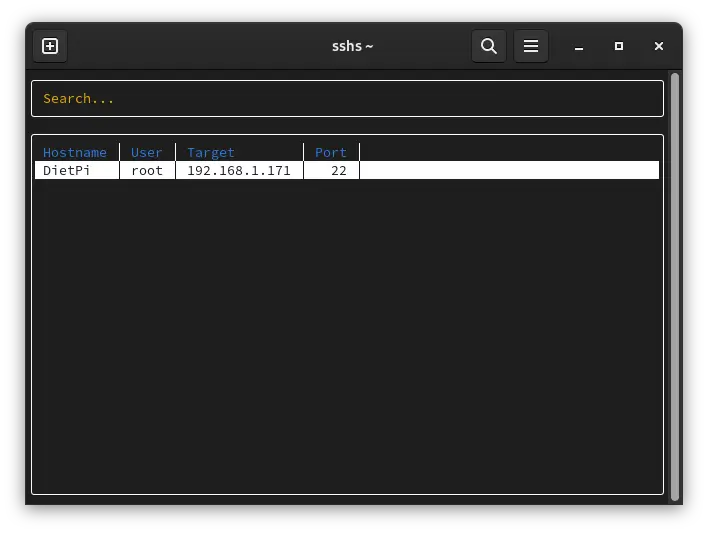Click port 22 in the DietPi row
708x533 pixels.
pos(339,171)
